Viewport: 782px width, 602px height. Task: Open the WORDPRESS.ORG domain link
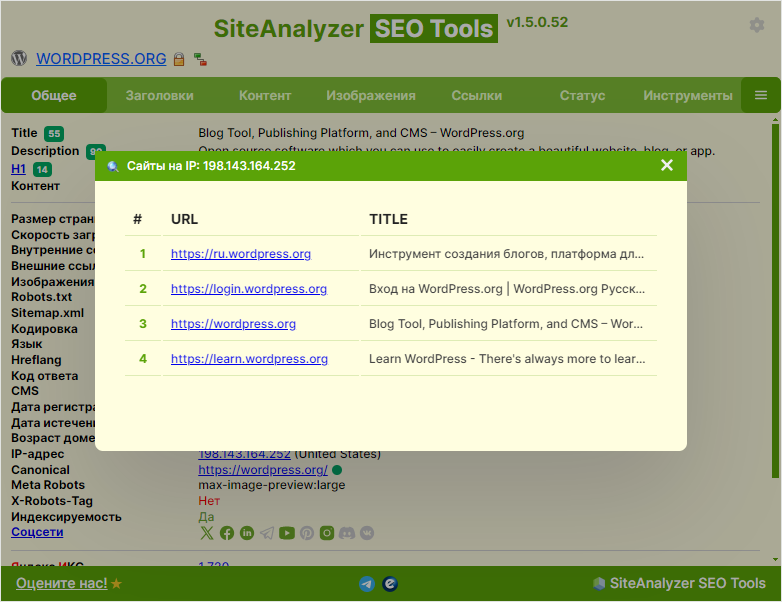101,59
